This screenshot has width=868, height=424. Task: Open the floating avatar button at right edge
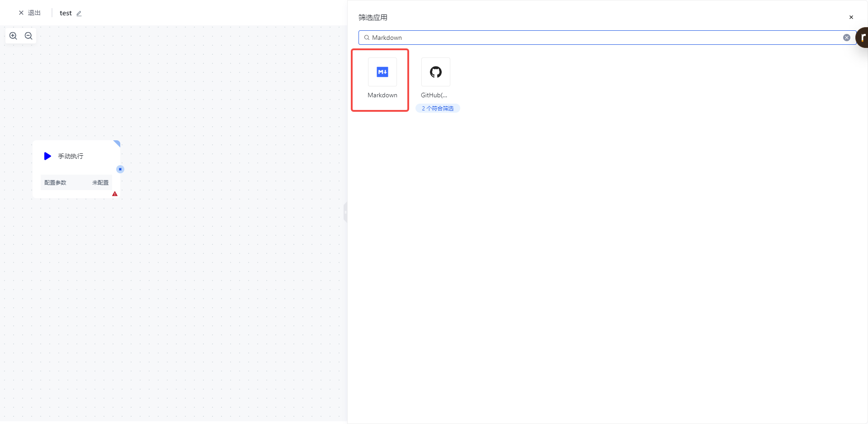863,38
